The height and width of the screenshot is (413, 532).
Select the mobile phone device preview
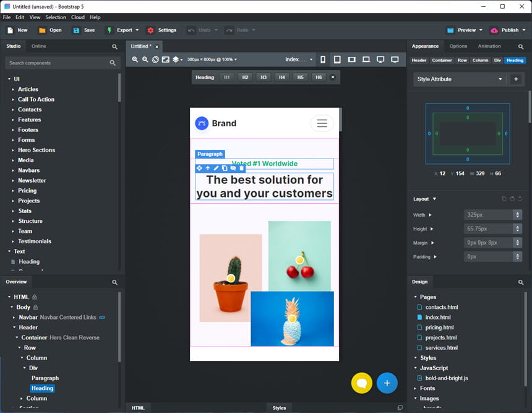pos(323,60)
